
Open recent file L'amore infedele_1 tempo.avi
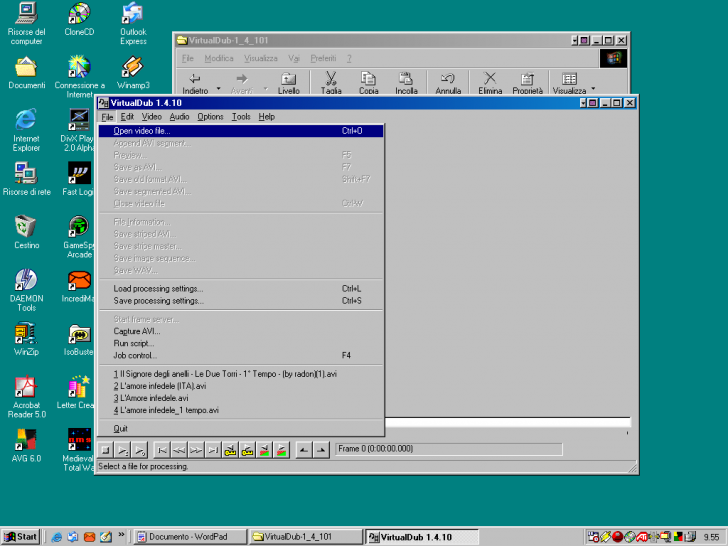point(241,410)
